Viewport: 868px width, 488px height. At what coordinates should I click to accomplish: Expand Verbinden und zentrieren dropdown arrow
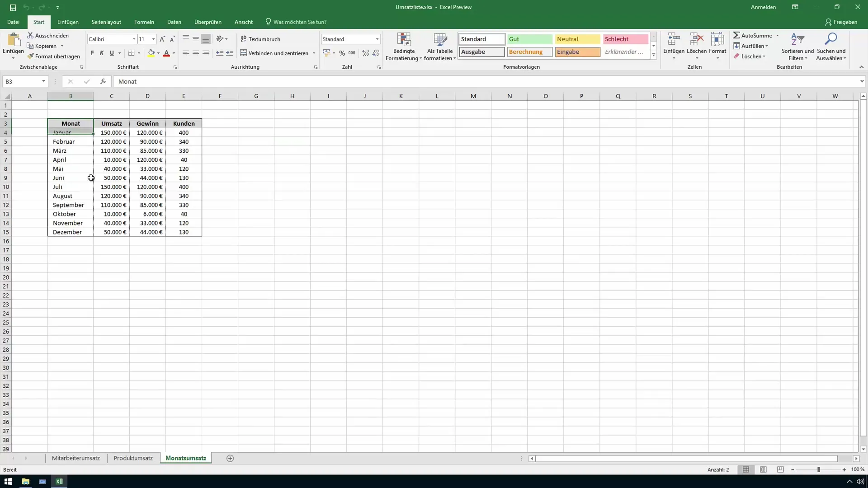pyautogui.click(x=314, y=53)
